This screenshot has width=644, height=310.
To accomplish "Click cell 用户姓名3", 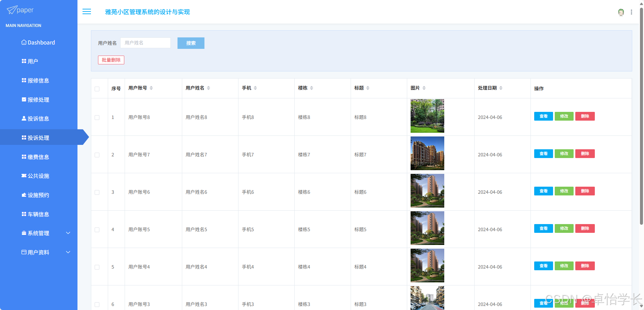I will click(196, 304).
